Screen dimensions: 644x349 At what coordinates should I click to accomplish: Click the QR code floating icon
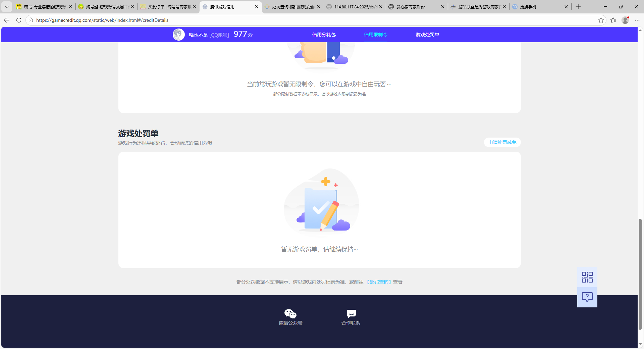(x=587, y=277)
